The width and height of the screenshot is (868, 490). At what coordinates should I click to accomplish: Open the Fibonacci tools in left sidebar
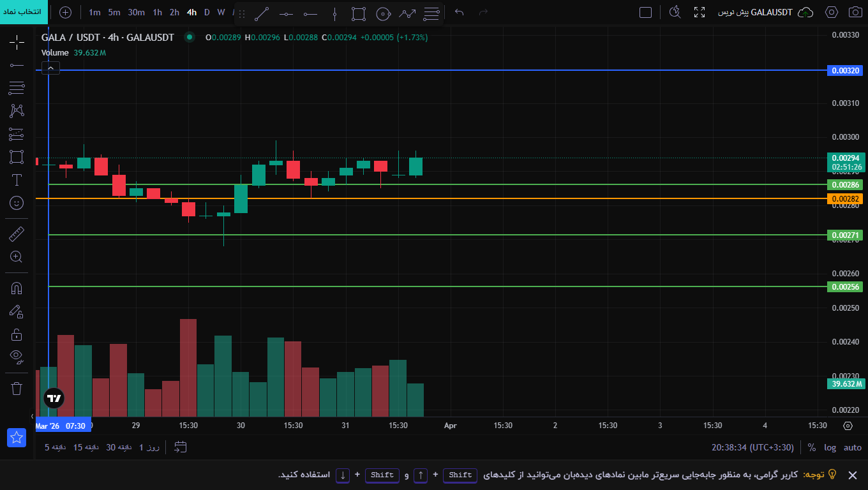coord(17,88)
